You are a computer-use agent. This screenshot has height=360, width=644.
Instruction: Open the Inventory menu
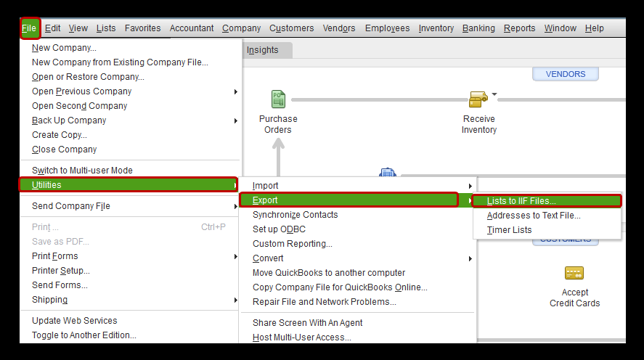click(x=436, y=28)
